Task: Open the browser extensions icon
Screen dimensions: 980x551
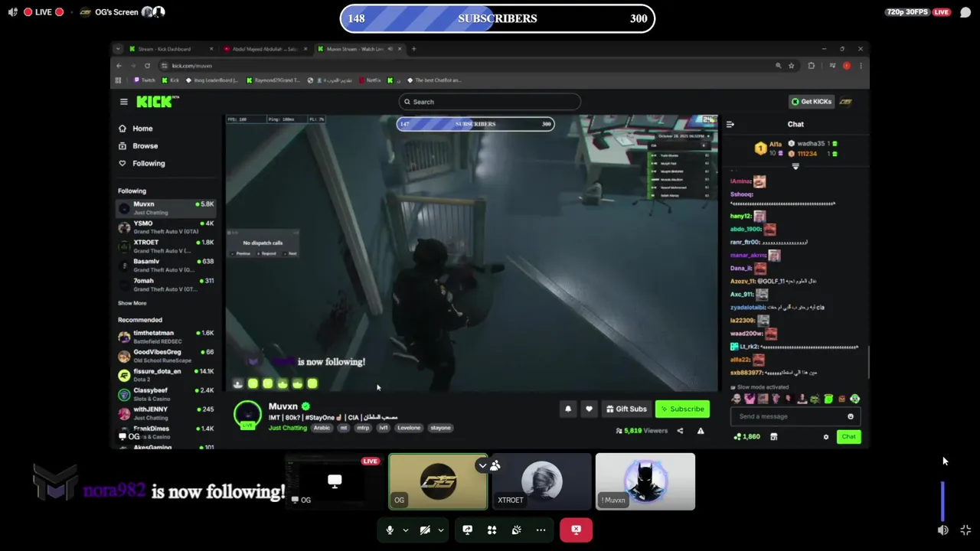Action: pos(812,66)
